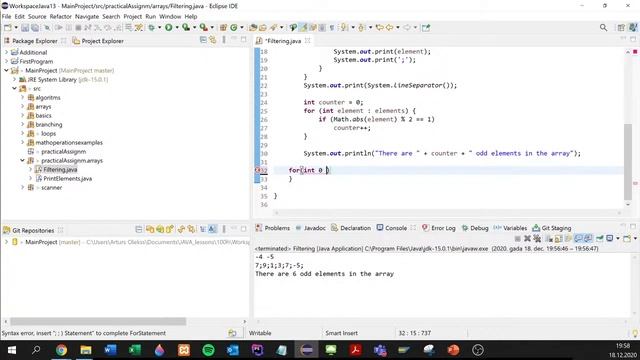Click the New file wizard icon
Screen dimensions: 640x360
pos(8,28)
